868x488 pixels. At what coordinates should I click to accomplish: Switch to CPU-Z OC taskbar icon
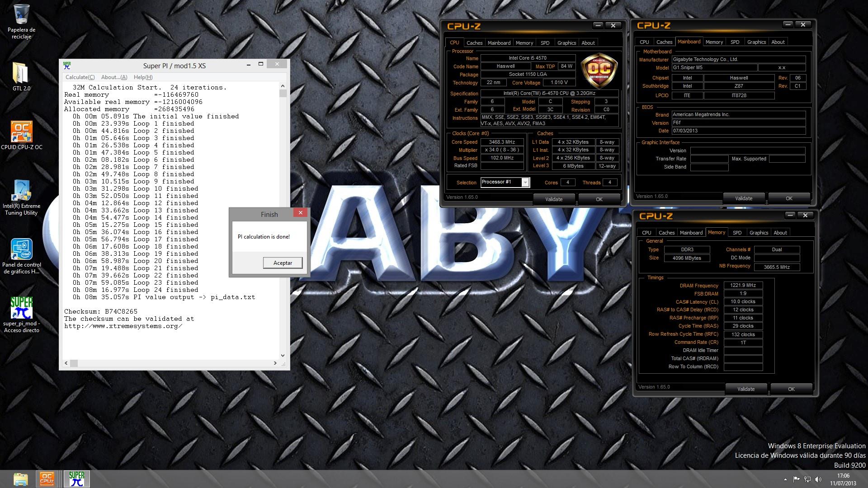tap(47, 479)
